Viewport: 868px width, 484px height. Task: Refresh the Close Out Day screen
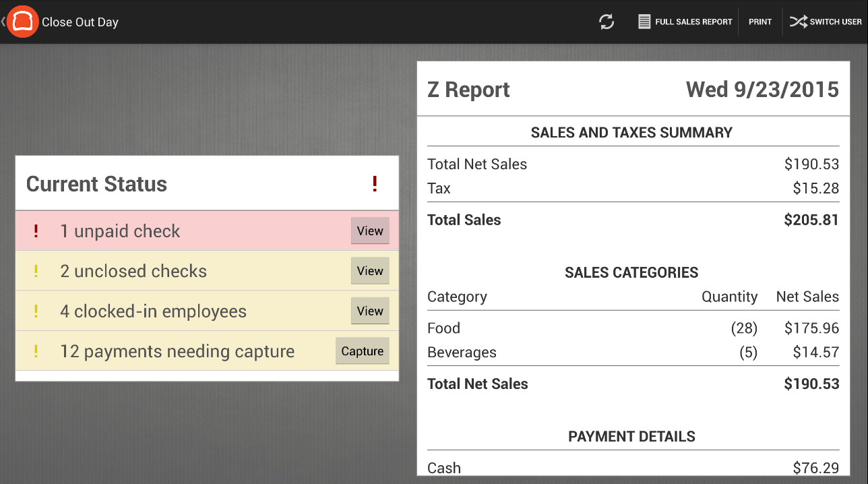(606, 22)
